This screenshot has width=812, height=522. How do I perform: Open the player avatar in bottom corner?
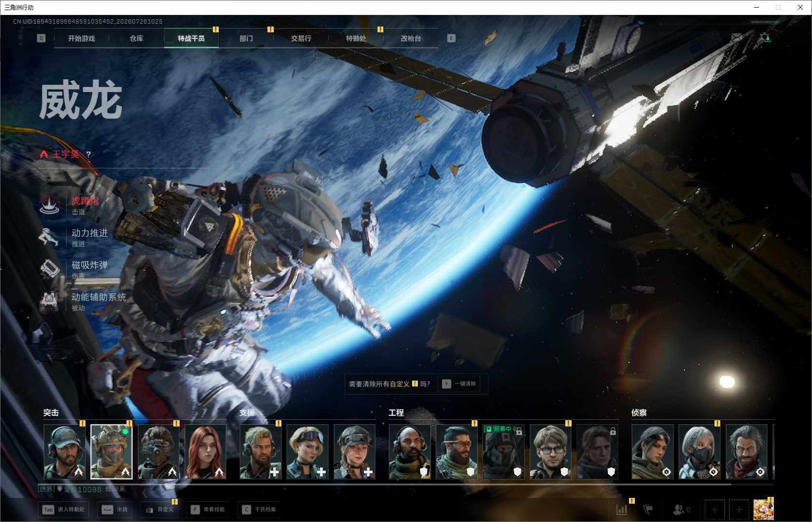[x=763, y=509]
